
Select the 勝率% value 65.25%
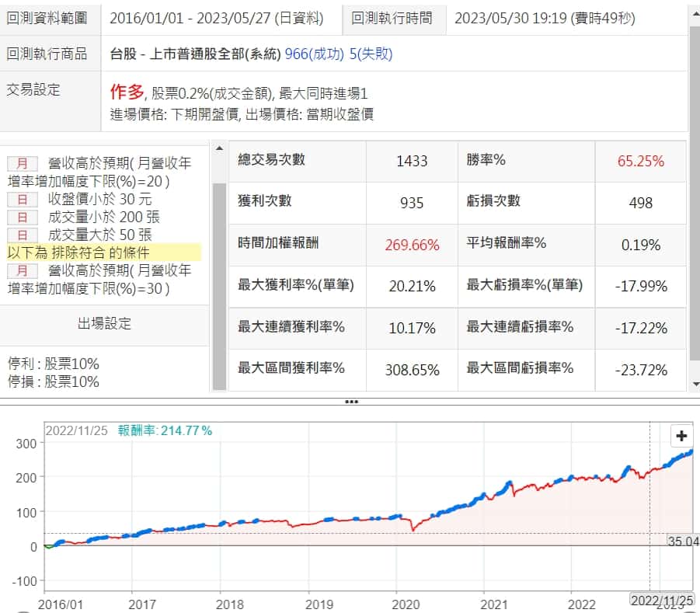point(640,162)
